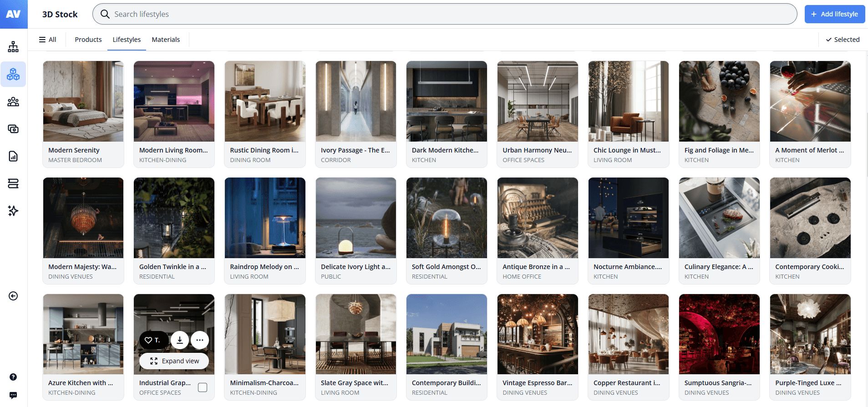Open the help question mark icon

(13, 377)
